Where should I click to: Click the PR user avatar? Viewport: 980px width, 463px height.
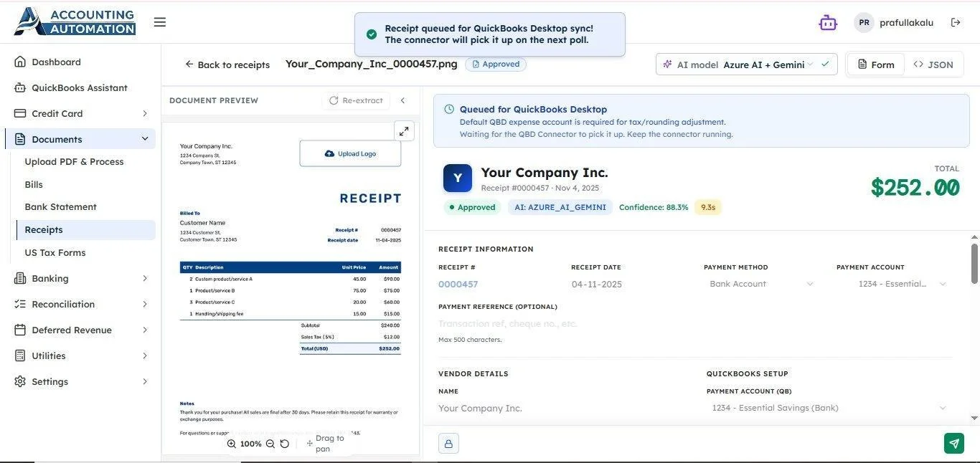pyautogui.click(x=864, y=22)
